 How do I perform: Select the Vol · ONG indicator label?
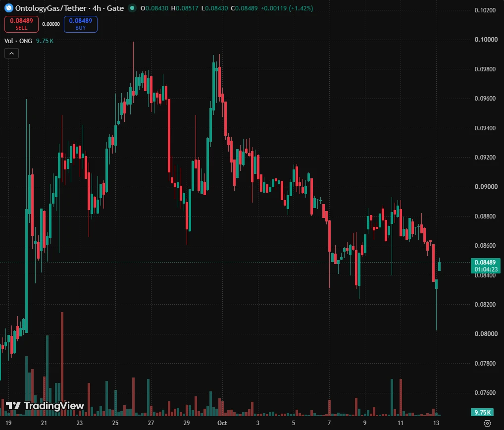pyautogui.click(x=18, y=41)
